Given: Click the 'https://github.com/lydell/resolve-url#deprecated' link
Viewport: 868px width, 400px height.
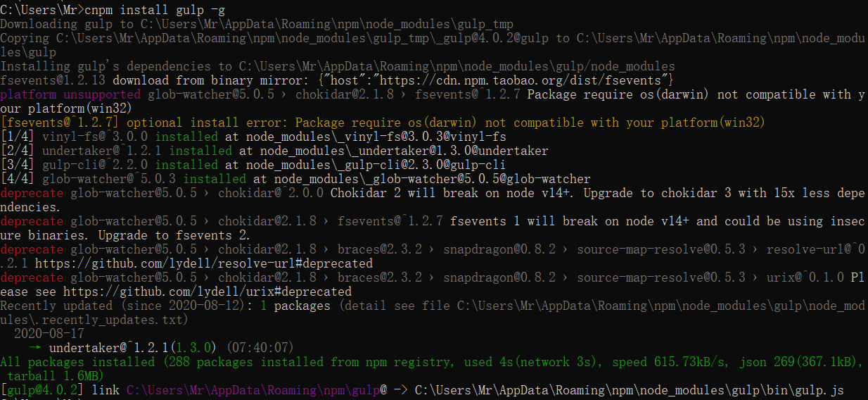Looking at the screenshot, I should pos(204,263).
